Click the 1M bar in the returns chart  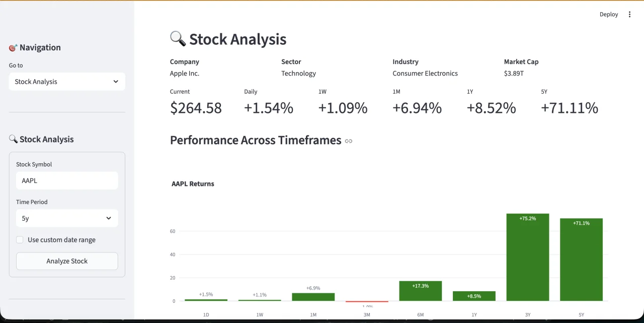click(x=313, y=297)
